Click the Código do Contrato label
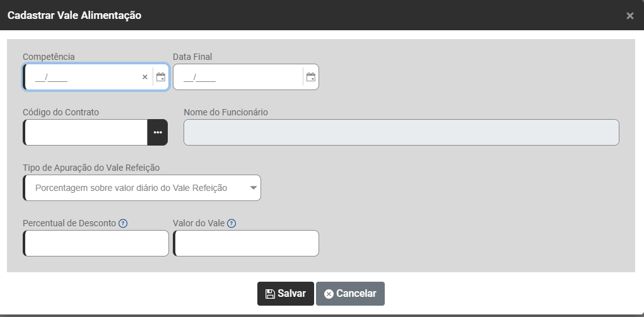 coord(61,112)
